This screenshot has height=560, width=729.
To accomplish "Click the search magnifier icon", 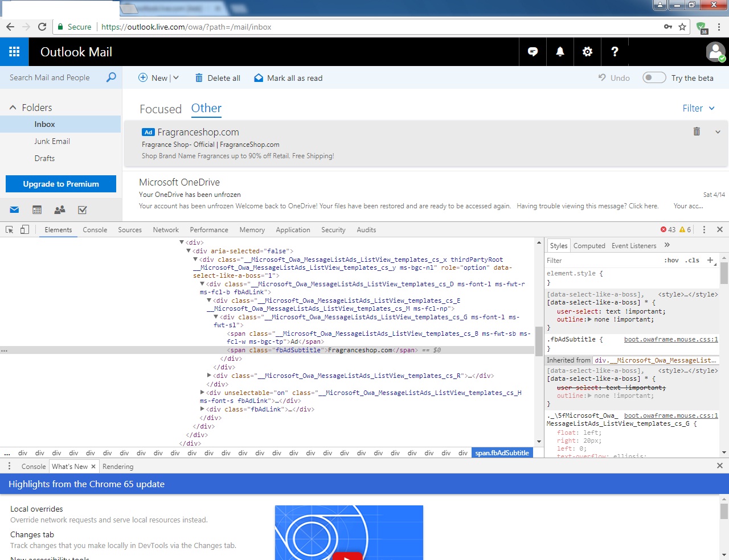I will point(111,77).
